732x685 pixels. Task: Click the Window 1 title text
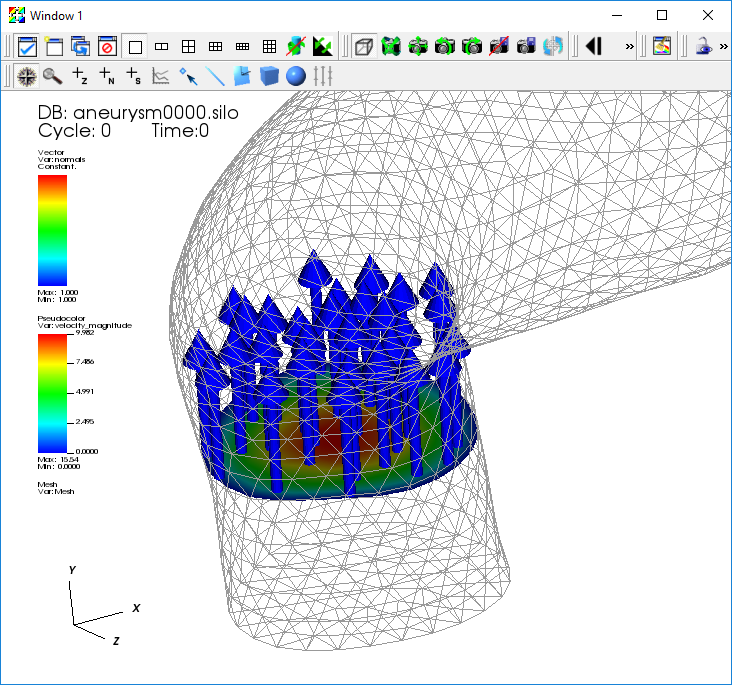pos(56,16)
